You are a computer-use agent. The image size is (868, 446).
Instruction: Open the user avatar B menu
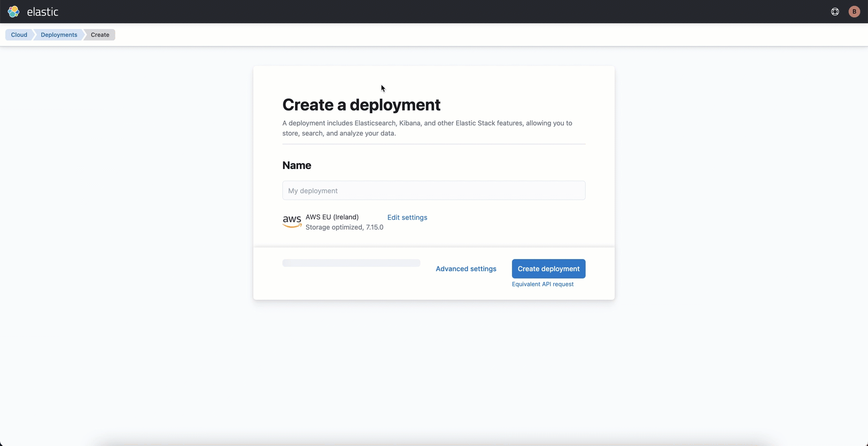click(x=854, y=12)
